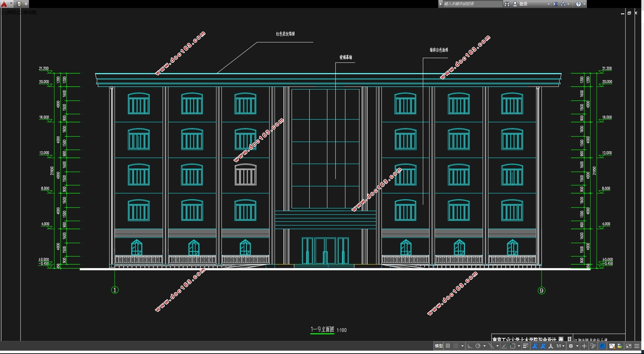Expand the Quick Access Toolbar customize arrow
This screenshot has width=644, height=354.
pos(26,4)
